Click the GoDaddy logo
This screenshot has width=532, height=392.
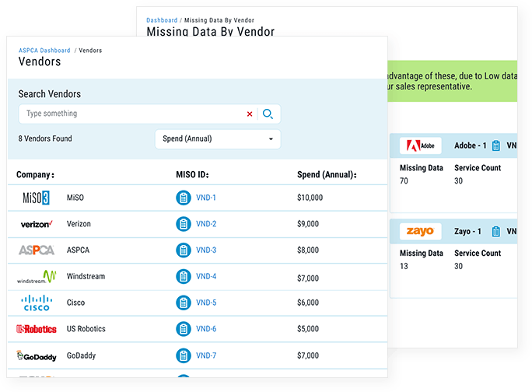click(x=37, y=355)
